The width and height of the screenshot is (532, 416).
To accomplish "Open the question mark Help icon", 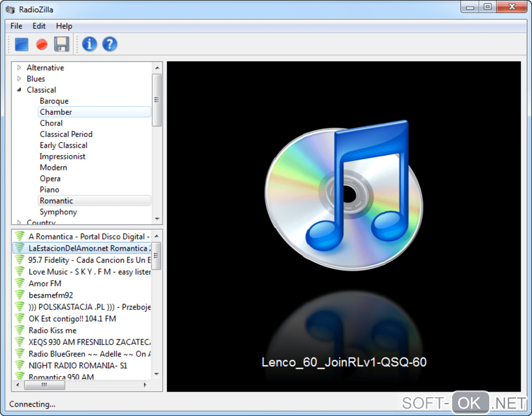I will (x=110, y=44).
